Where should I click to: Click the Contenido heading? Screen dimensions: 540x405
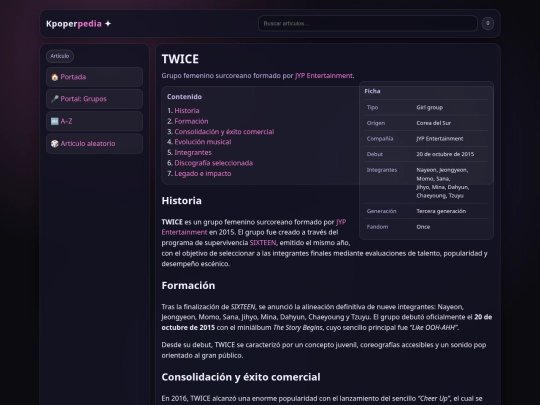184,97
